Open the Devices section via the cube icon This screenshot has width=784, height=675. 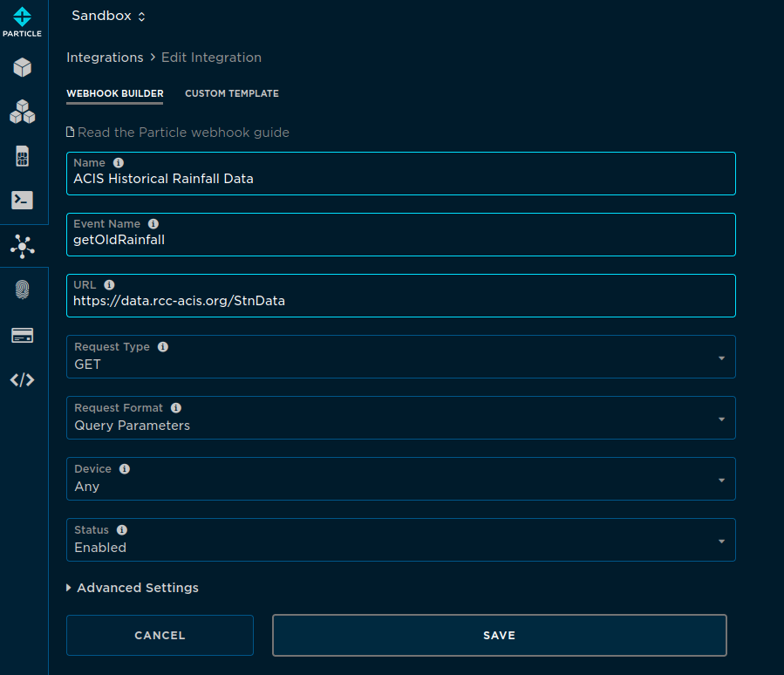[x=24, y=67]
